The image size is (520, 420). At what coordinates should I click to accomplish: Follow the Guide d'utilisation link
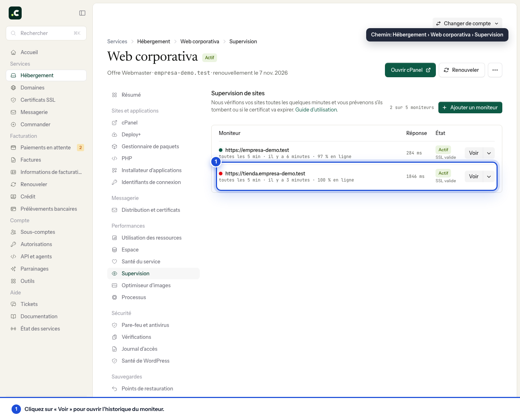[x=316, y=110]
